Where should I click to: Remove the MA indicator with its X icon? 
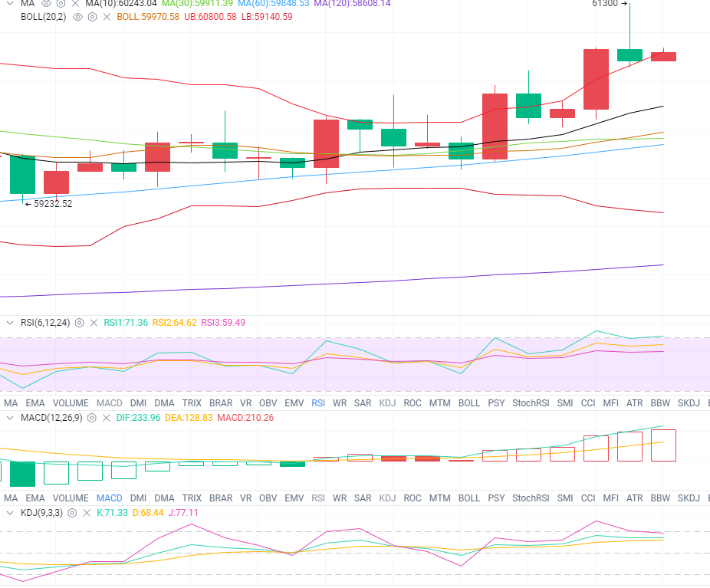coord(75,3)
